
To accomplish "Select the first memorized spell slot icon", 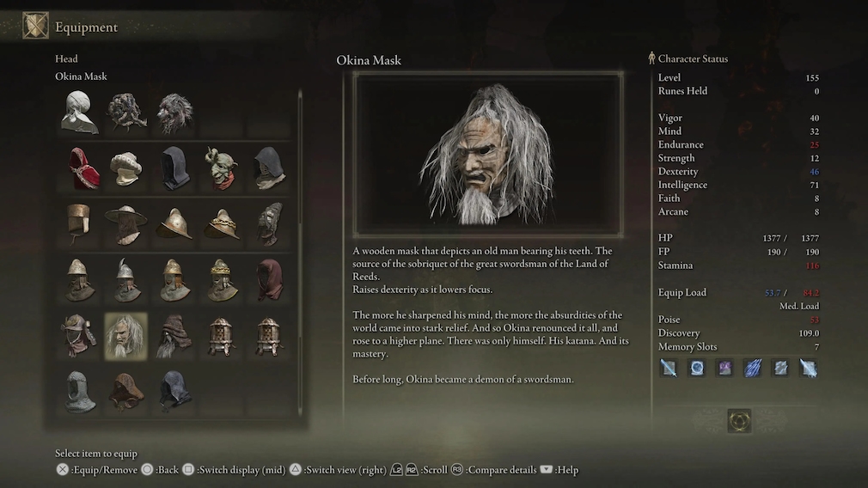I will point(668,368).
